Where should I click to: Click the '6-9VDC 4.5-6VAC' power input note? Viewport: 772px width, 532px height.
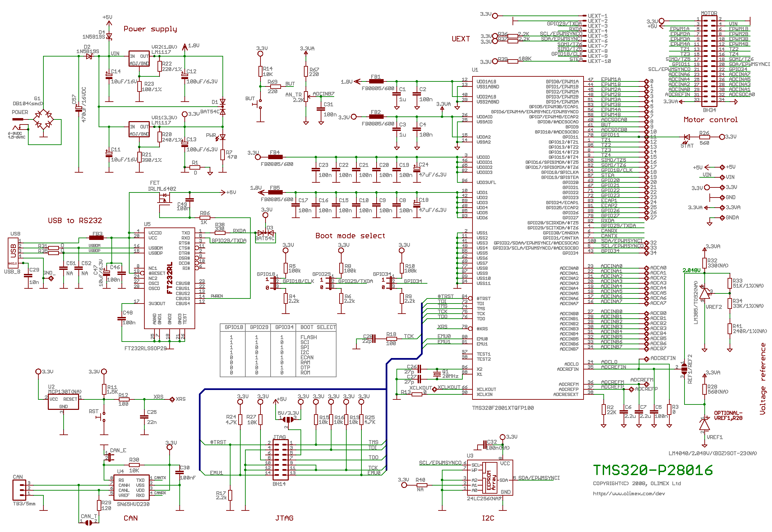tap(16, 135)
